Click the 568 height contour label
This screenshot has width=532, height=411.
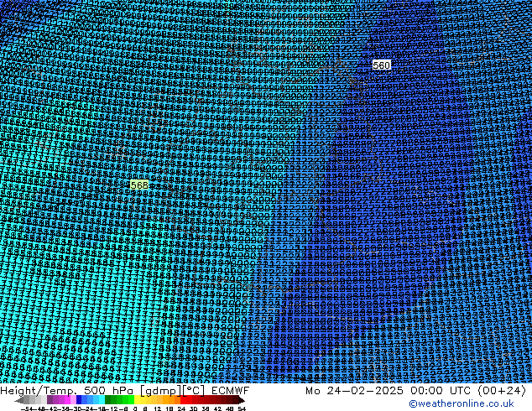[x=139, y=185]
